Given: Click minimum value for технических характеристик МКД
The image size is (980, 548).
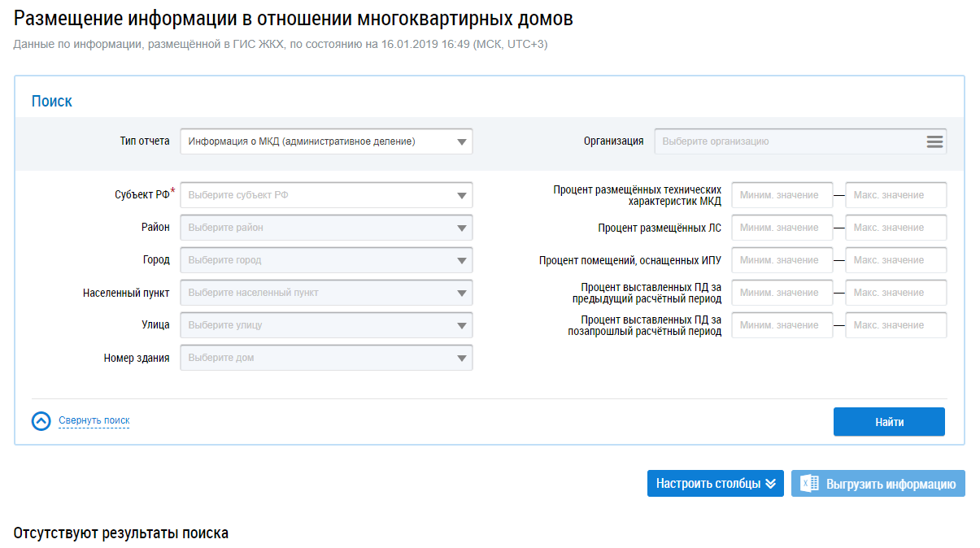Looking at the screenshot, I should tap(782, 195).
